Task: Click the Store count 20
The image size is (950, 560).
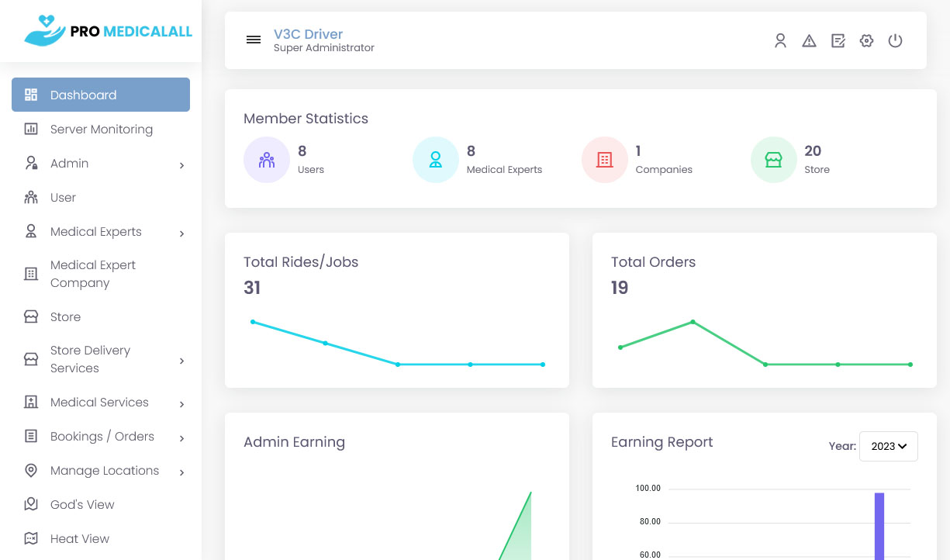Action: (813, 150)
